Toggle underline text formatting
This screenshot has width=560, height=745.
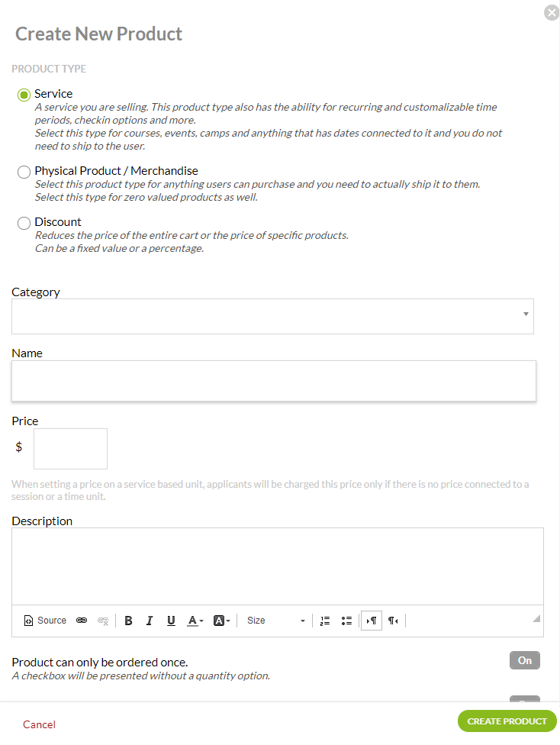click(171, 621)
